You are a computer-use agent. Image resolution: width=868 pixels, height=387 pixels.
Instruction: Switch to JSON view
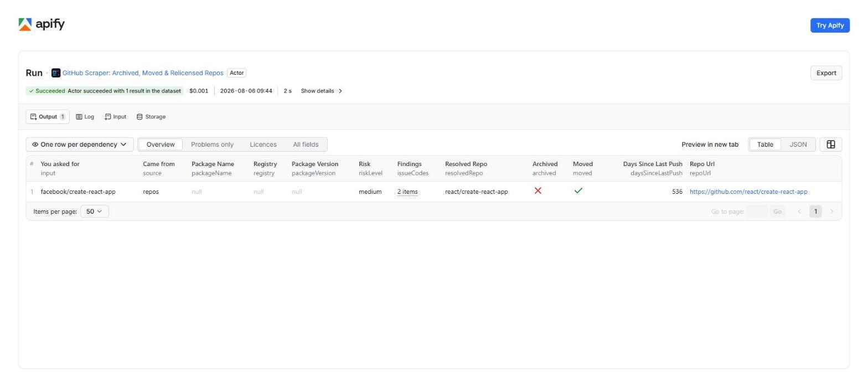(x=798, y=145)
